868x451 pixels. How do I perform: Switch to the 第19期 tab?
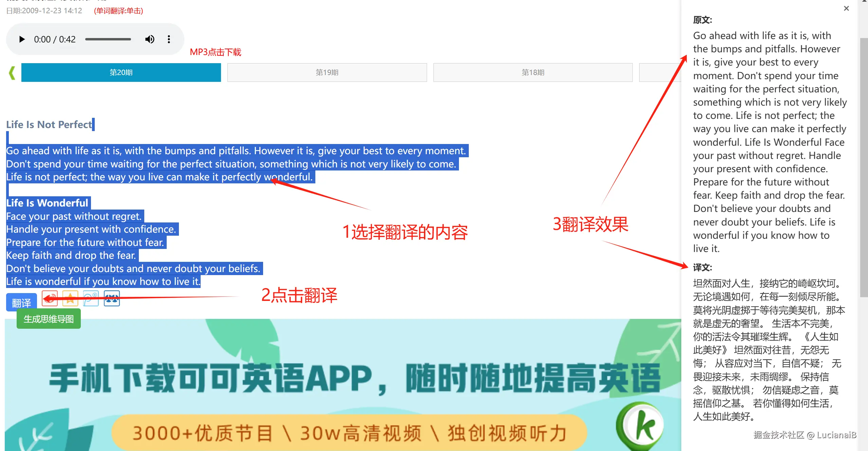(x=327, y=72)
